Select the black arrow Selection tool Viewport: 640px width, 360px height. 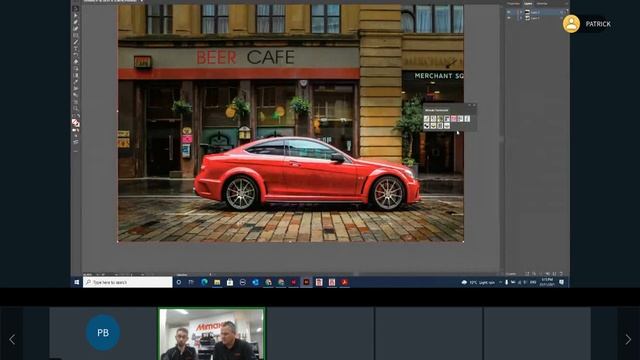click(76, 9)
